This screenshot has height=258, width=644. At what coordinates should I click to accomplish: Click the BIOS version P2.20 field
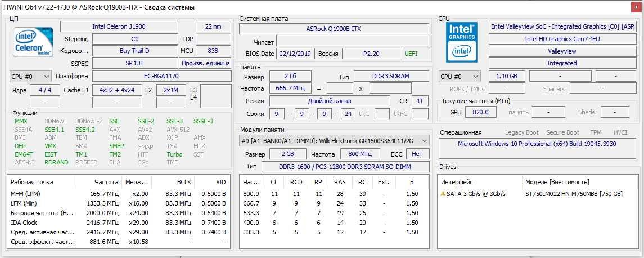pyautogui.click(x=372, y=54)
